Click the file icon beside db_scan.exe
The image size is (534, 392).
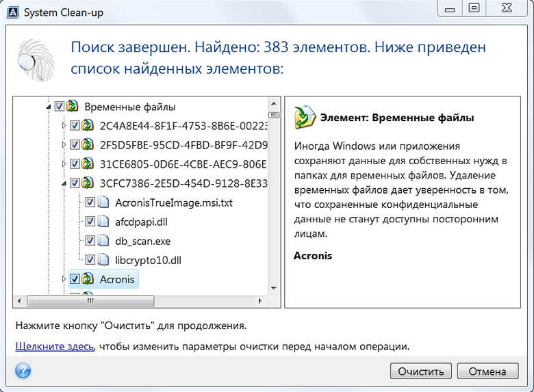click(103, 241)
